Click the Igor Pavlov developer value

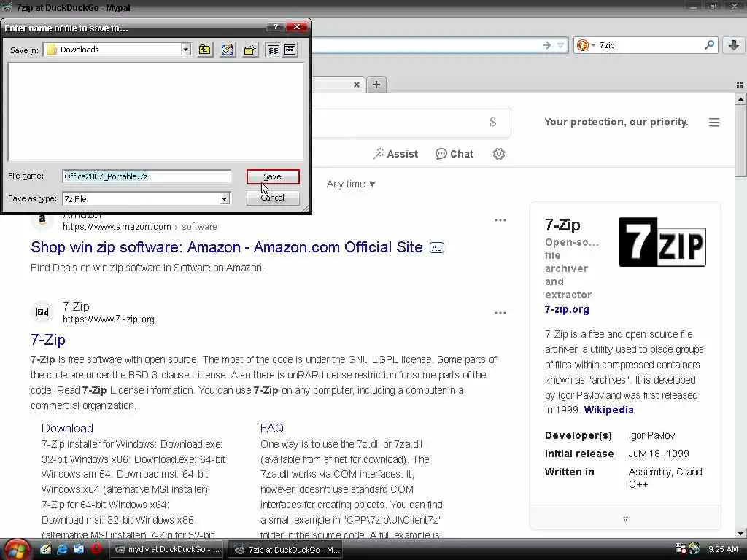[x=651, y=435]
